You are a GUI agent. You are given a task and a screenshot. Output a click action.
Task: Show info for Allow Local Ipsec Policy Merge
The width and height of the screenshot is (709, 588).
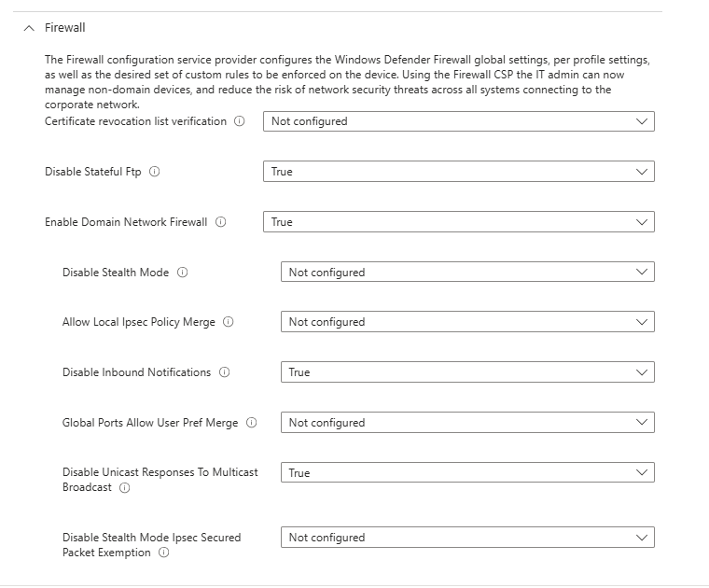[x=229, y=322]
